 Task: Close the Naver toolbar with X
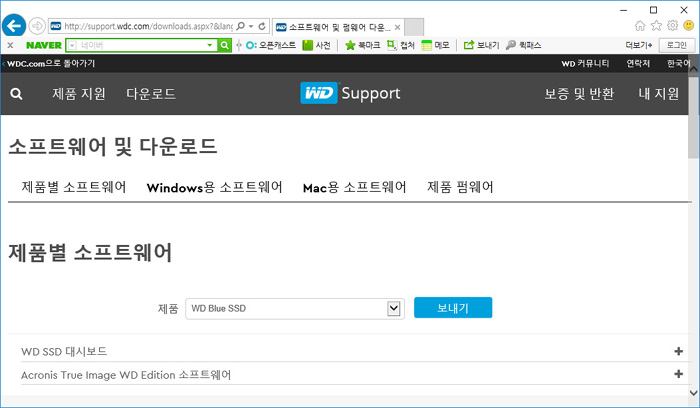10,45
